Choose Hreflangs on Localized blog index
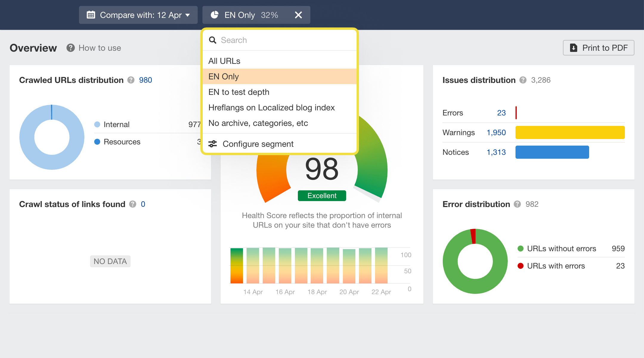Screen dimensions: 644x358 (x=280, y=107)
